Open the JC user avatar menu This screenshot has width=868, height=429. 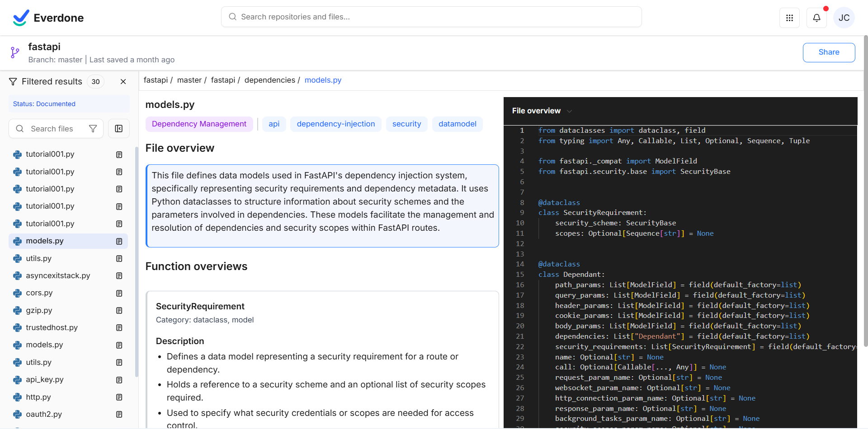[x=844, y=18]
